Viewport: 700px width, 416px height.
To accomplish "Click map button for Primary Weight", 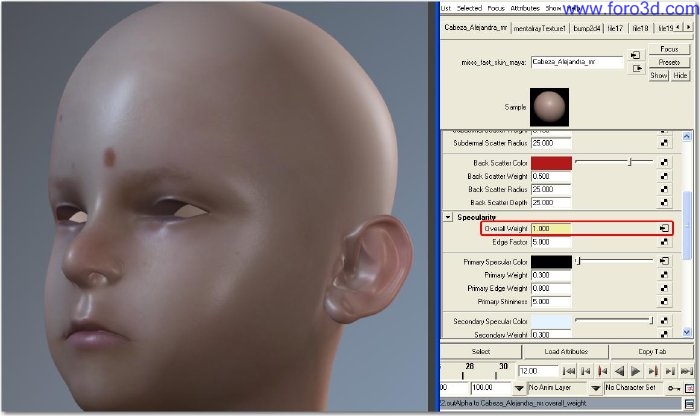I will pos(664,275).
